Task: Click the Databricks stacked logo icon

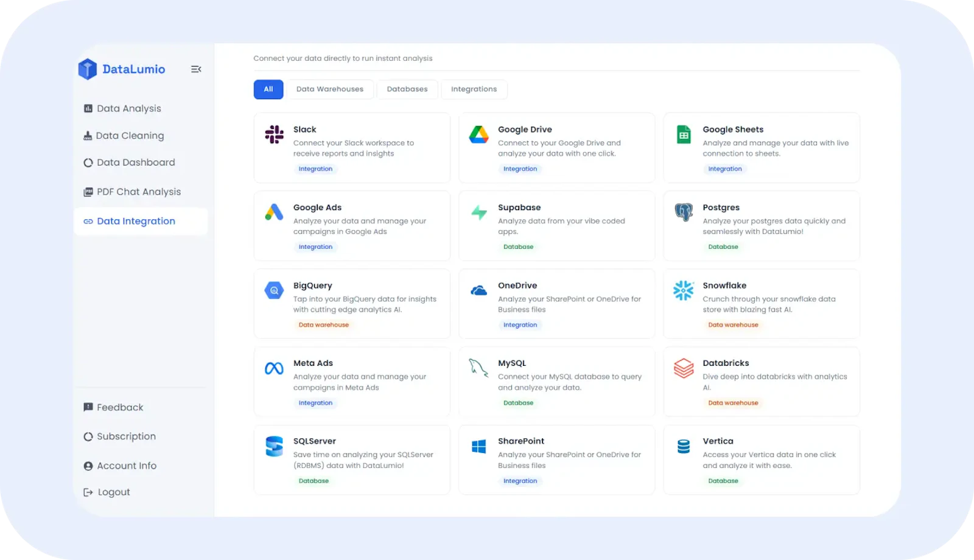Action: pos(684,368)
